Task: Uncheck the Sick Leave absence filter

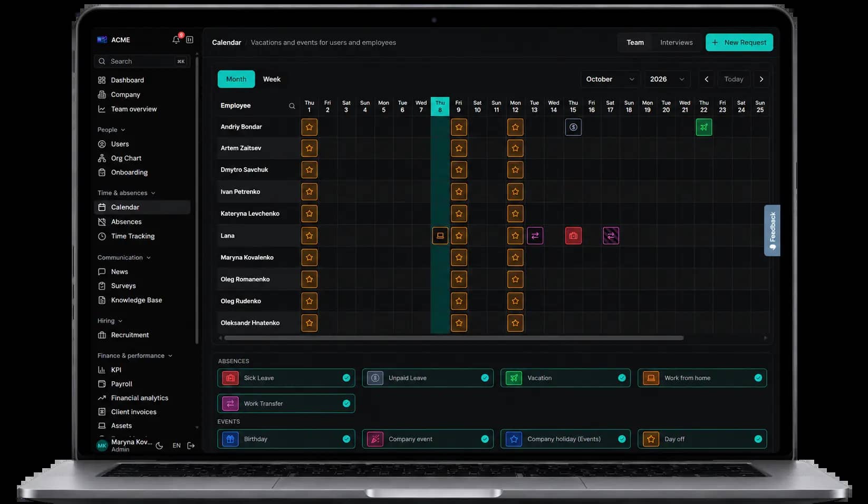Action: coord(346,378)
